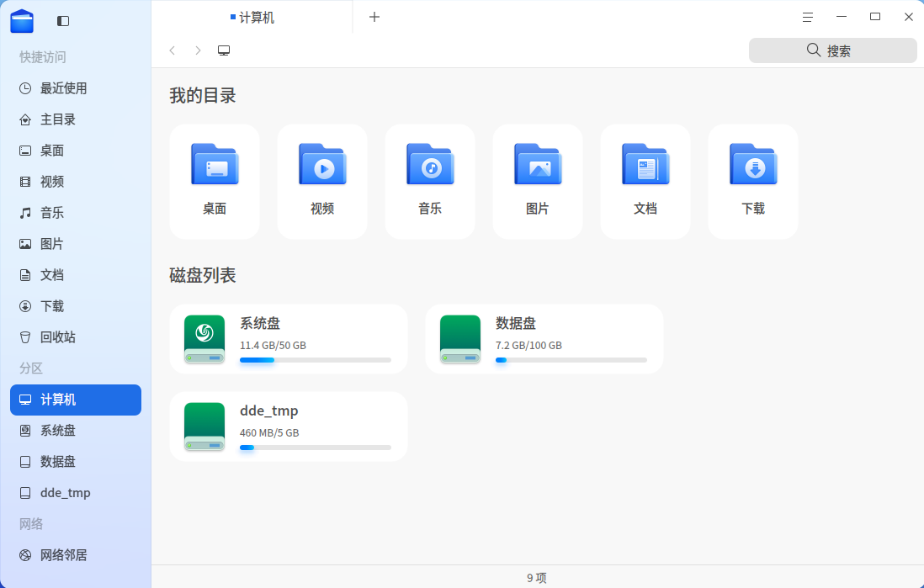Open 网络邻居 in the sidebar
The image size is (924, 588).
pyautogui.click(x=76, y=555)
